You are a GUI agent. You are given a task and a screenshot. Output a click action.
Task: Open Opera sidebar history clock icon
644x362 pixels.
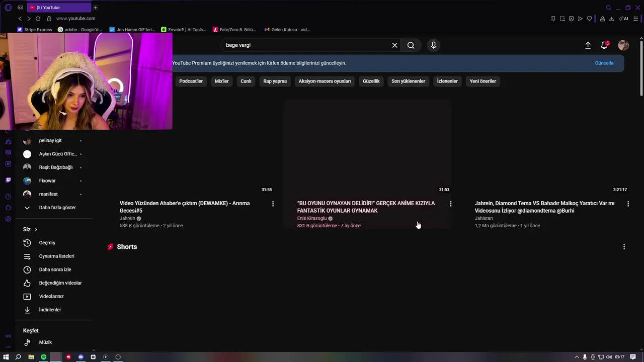click(x=8, y=197)
